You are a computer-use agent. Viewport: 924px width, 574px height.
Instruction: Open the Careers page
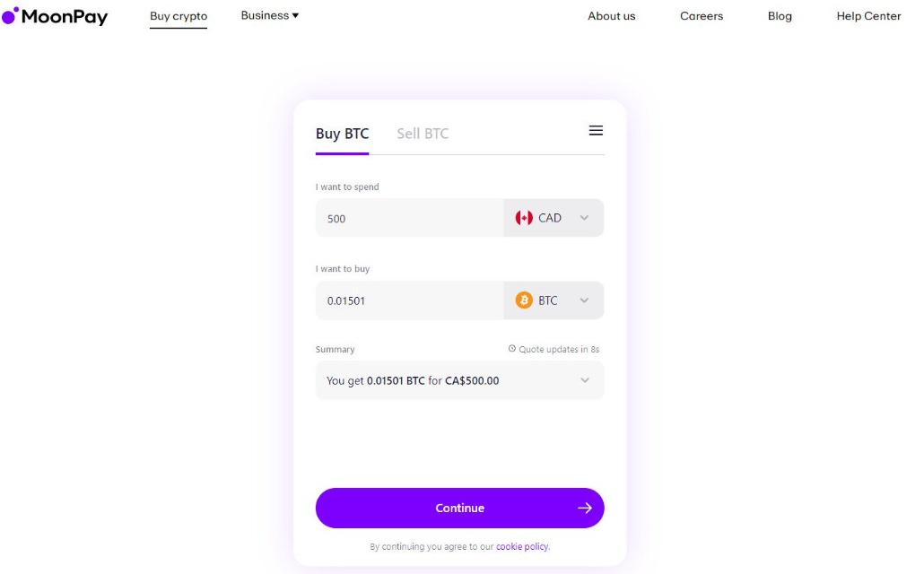701,15
